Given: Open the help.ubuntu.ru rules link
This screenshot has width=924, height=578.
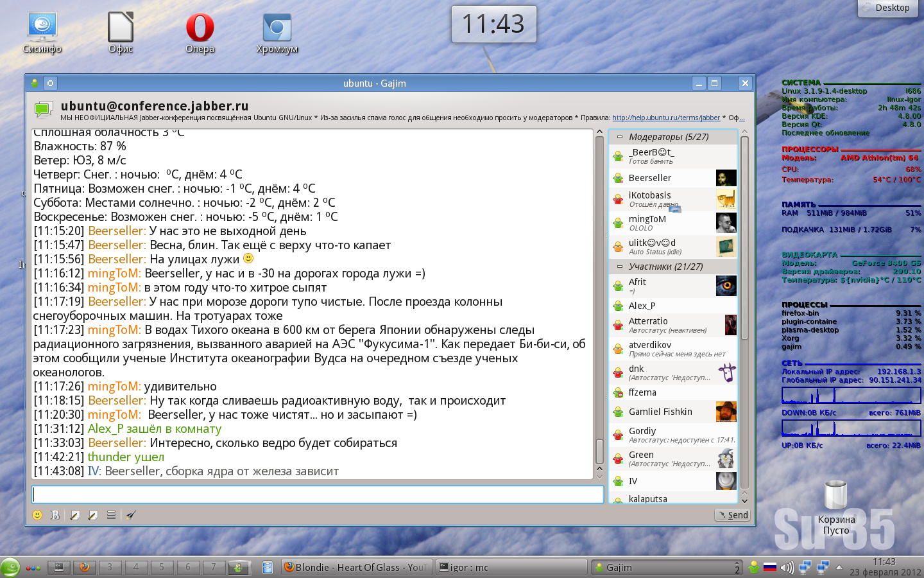Looking at the screenshot, I should click(x=665, y=118).
